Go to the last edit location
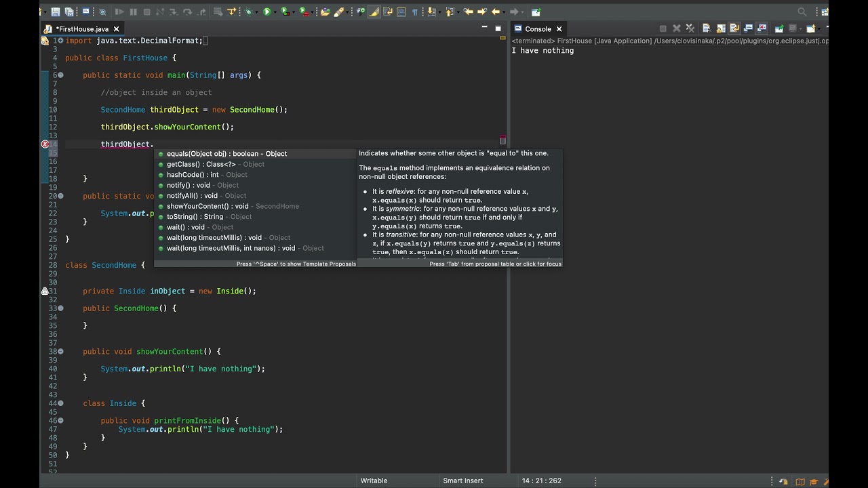The width and height of the screenshot is (868, 488). (468, 12)
